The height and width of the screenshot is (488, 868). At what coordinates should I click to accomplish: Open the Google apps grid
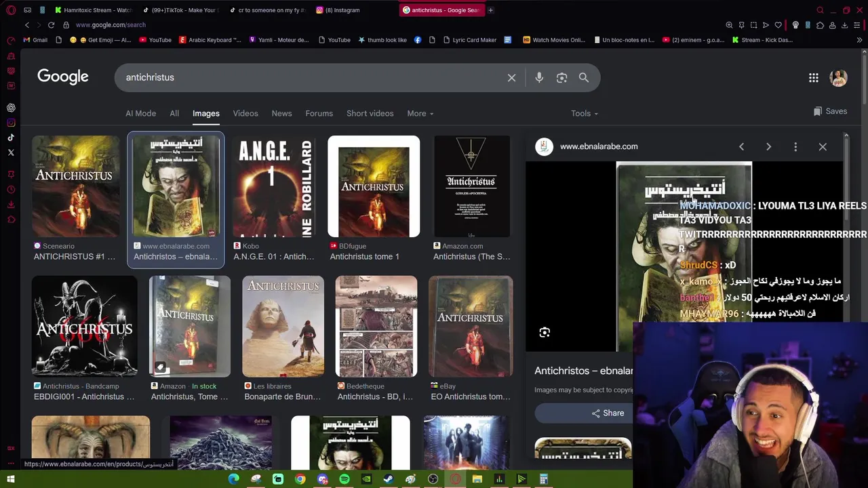(x=814, y=78)
